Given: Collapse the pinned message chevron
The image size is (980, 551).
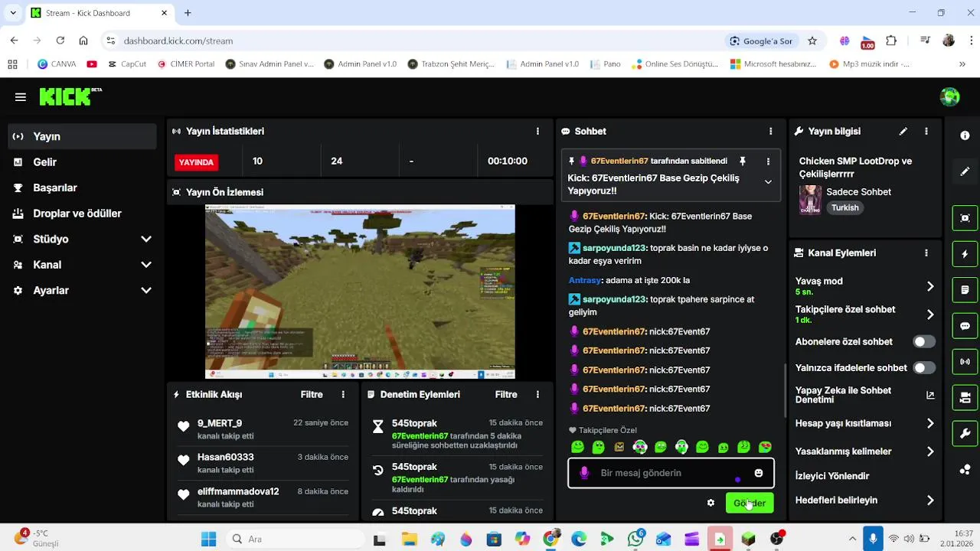Looking at the screenshot, I should coord(768,182).
